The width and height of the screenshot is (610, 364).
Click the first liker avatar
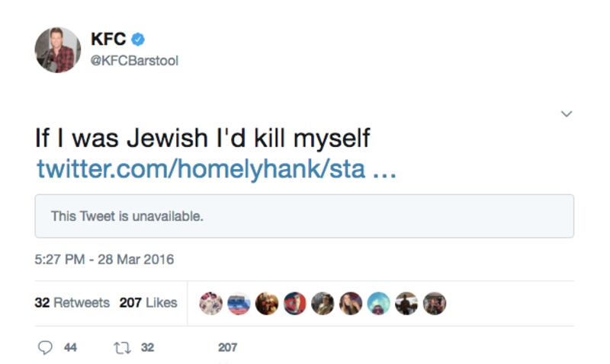210,304
